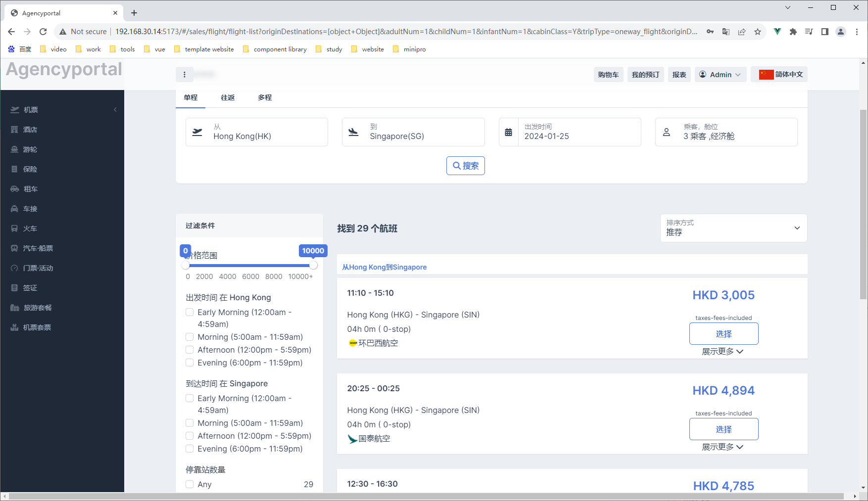Expand the Admin user dropdown

pos(720,75)
